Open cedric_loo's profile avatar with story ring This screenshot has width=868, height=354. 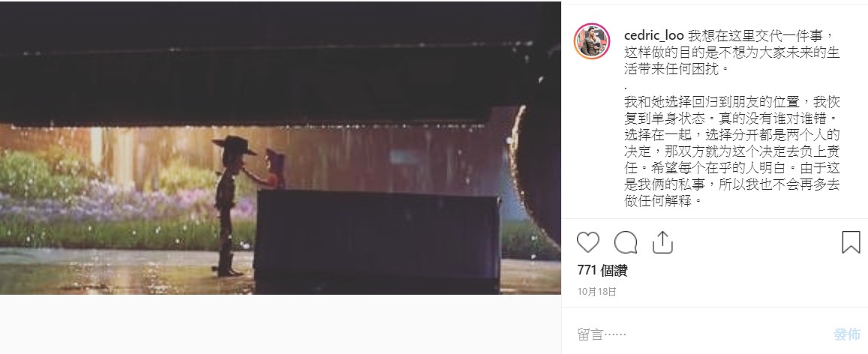click(x=593, y=41)
